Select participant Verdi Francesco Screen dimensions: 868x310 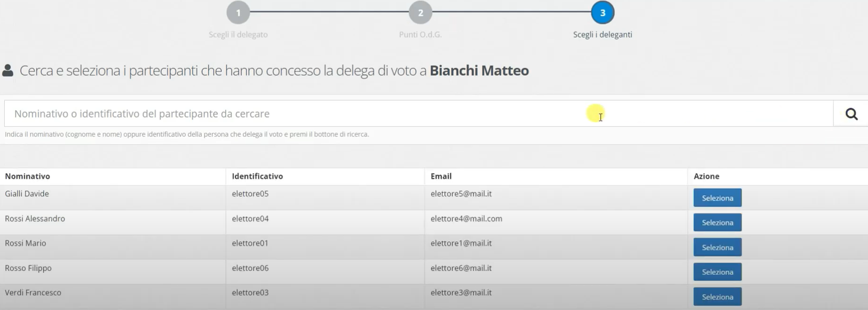click(x=717, y=297)
